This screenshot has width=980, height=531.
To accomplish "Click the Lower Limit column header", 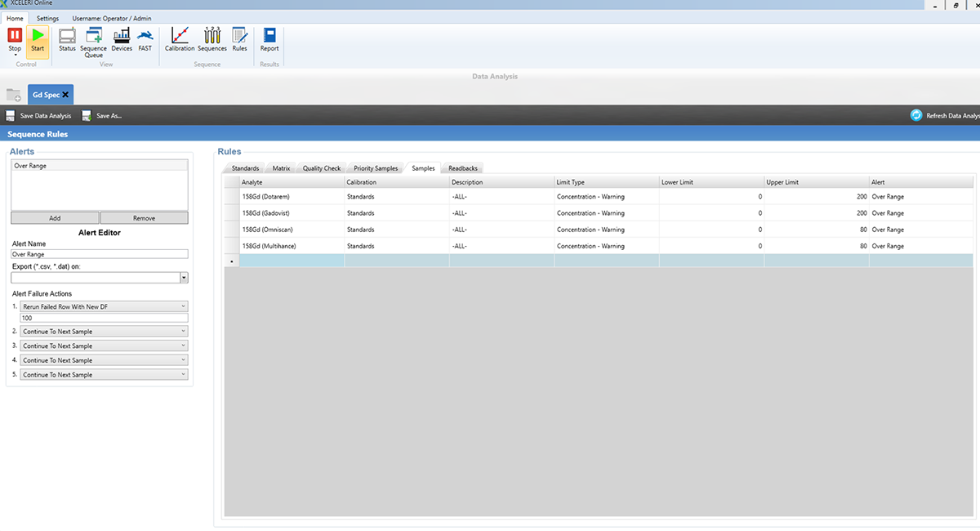I will [711, 182].
